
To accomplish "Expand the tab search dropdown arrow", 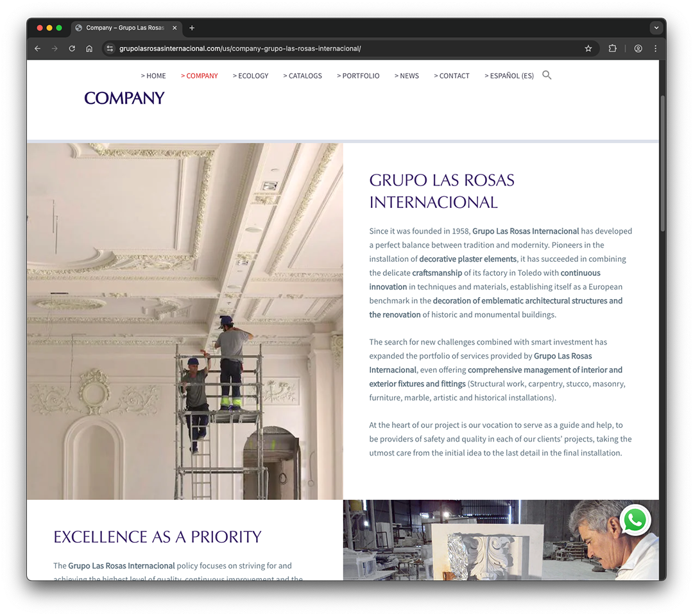I will [x=656, y=28].
